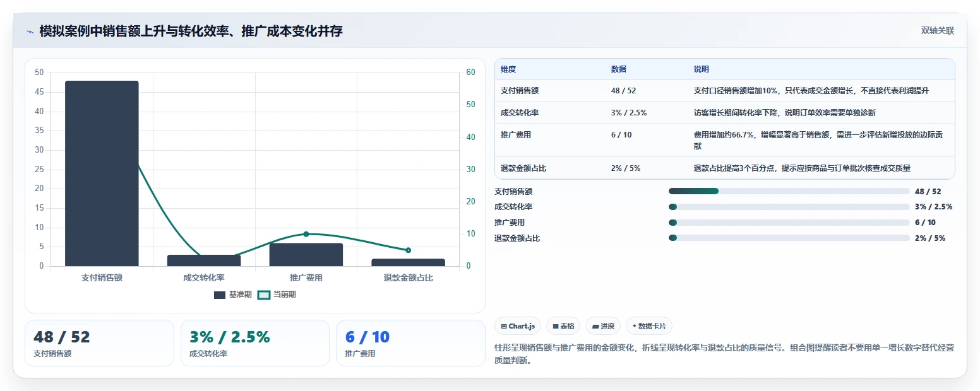The width and height of the screenshot is (980, 391).
Task: Click the 推广费用 bar in chart
Action: tap(306, 255)
